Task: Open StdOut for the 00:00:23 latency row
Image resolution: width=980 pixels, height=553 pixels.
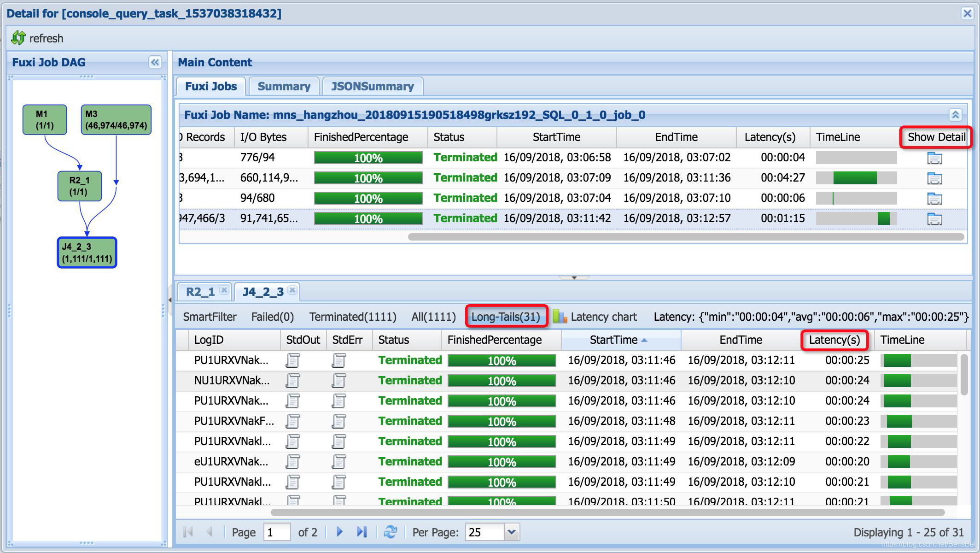Action: pos(293,421)
